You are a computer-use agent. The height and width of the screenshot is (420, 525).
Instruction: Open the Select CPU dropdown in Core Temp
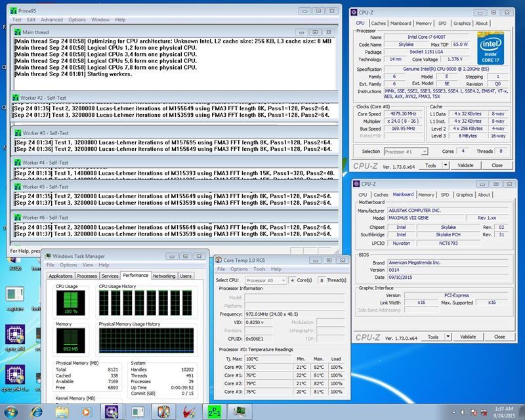click(x=266, y=280)
